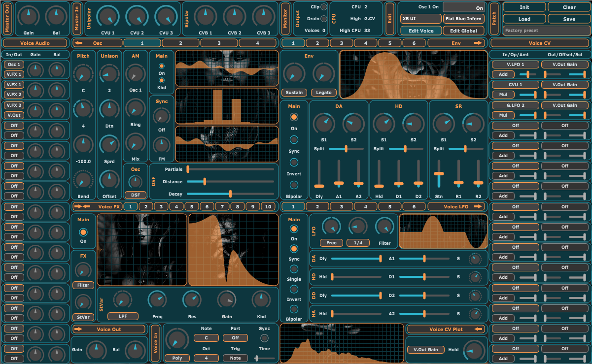Toggle the Sync LED in Voice In
The image size is (592, 364).
click(x=264, y=338)
